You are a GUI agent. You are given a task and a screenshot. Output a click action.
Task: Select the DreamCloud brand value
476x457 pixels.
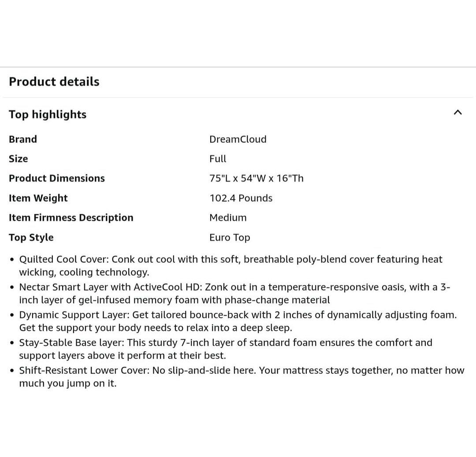(x=238, y=139)
